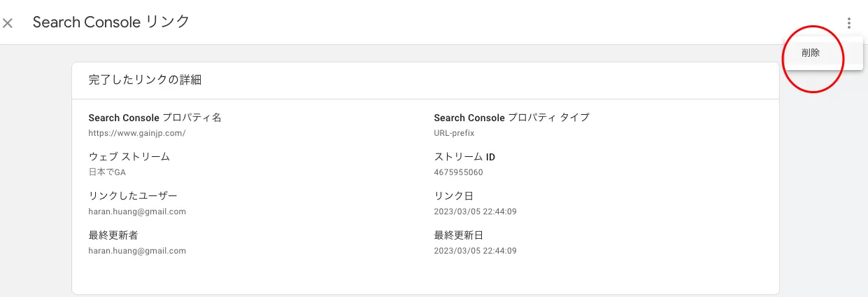
Task: Open the three-dot more options menu
Action: coord(848,23)
